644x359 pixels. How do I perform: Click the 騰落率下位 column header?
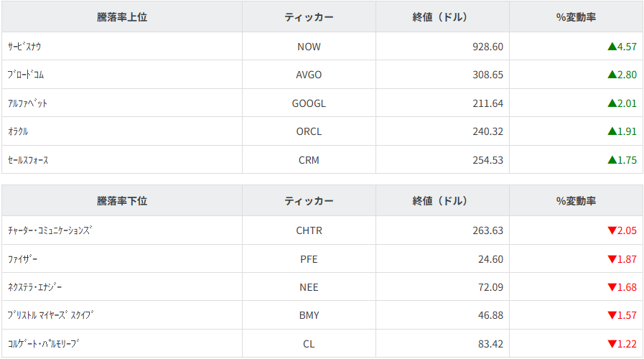pos(122,201)
